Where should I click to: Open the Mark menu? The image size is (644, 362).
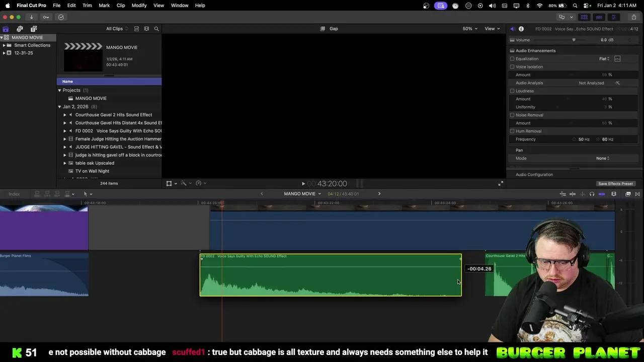[104, 5]
